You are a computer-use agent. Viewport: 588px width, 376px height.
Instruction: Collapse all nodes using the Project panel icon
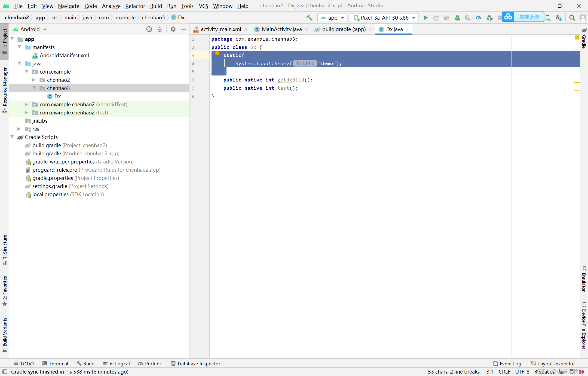click(x=160, y=29)
